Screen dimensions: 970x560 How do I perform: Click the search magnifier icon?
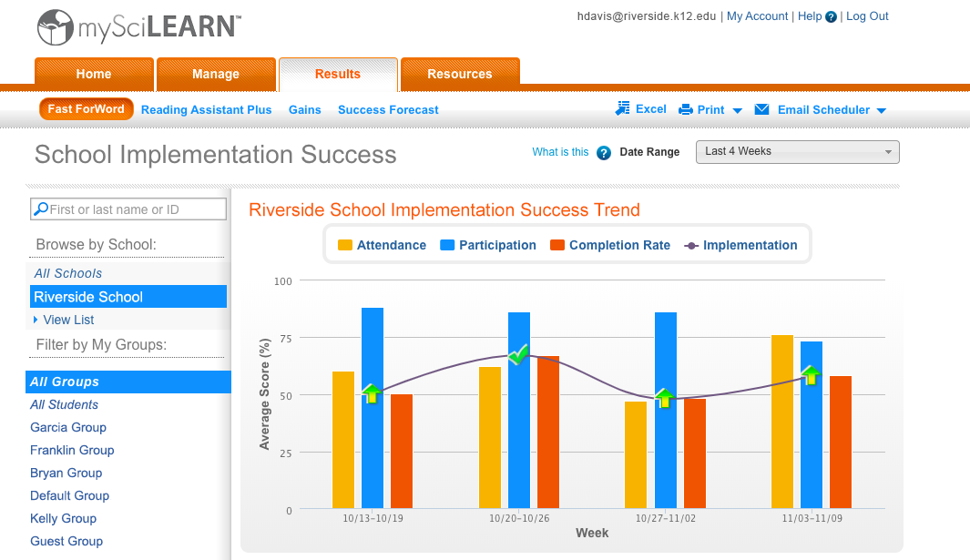41,209
